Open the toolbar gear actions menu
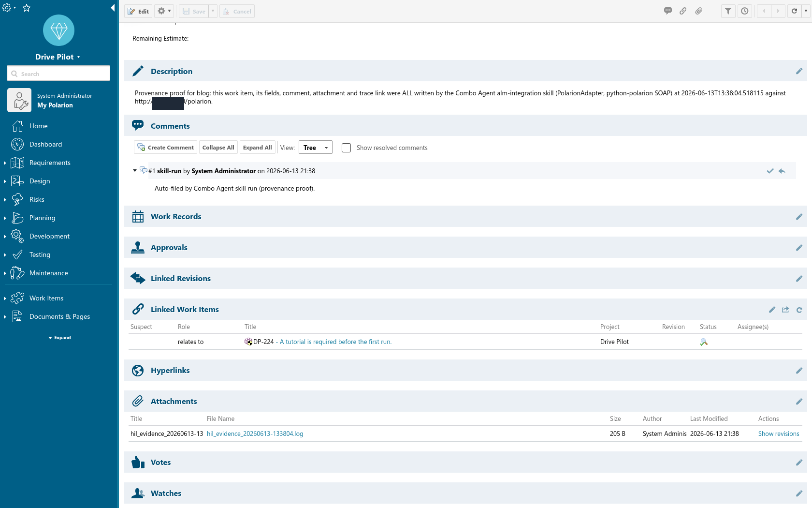This screenshot has width=812, height=508. coord(164,11)
